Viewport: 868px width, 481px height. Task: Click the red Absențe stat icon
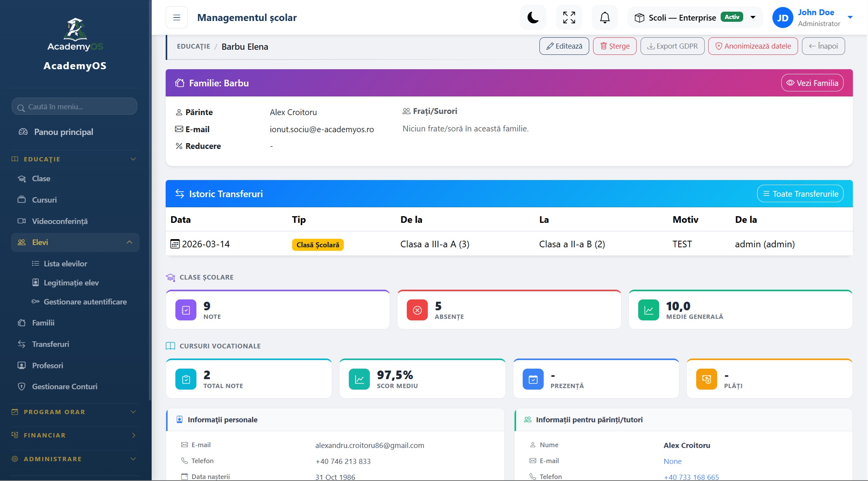417,310
